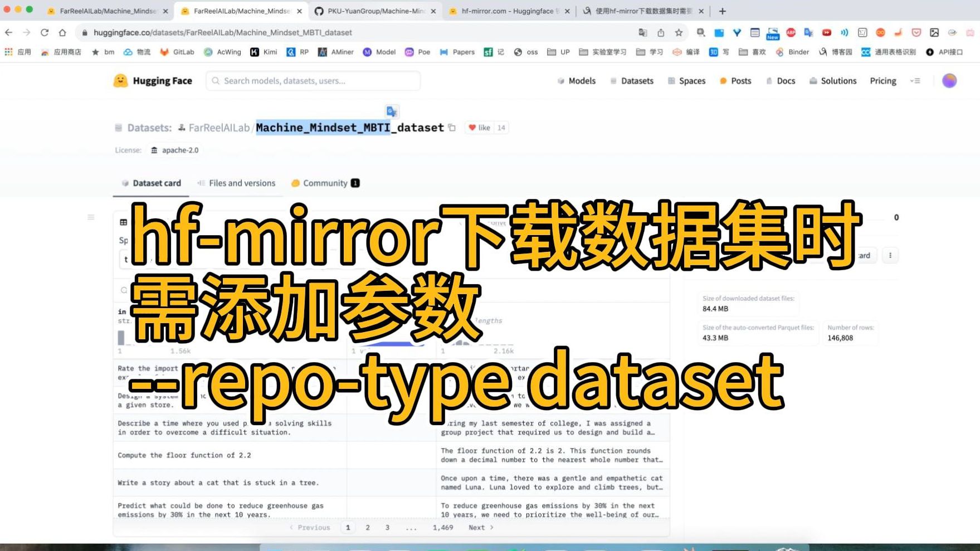Click the blue sound waves extension icon

[845, 33]
